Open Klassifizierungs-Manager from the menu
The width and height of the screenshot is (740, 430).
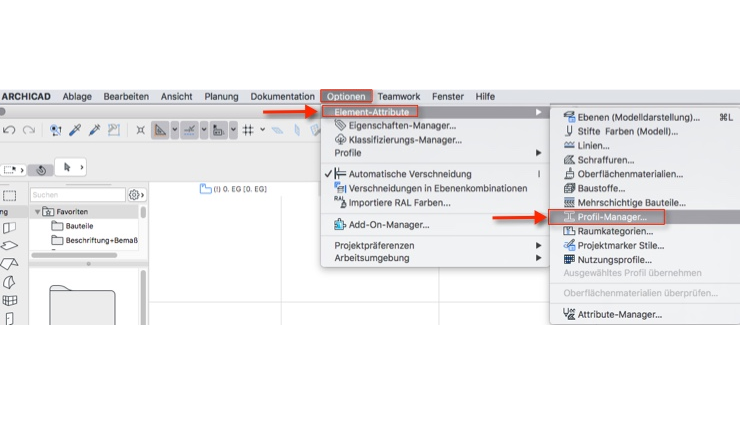[x=435, y=140]
